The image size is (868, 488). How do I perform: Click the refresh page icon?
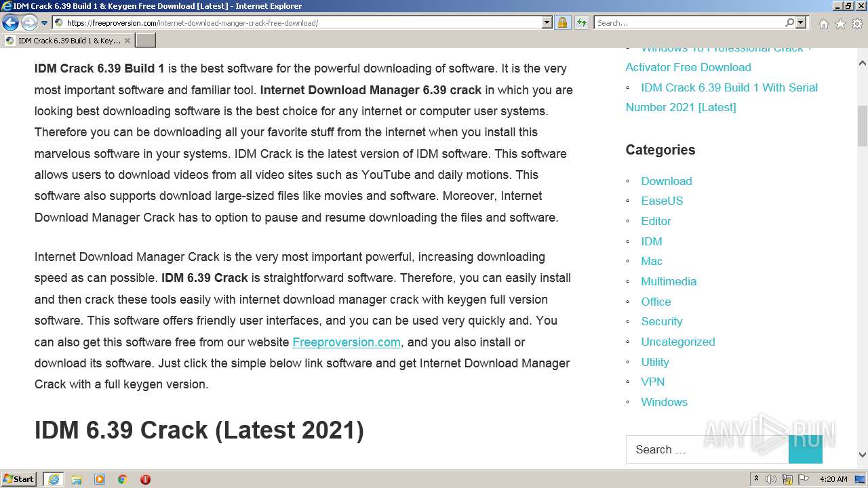pos(581,22)
